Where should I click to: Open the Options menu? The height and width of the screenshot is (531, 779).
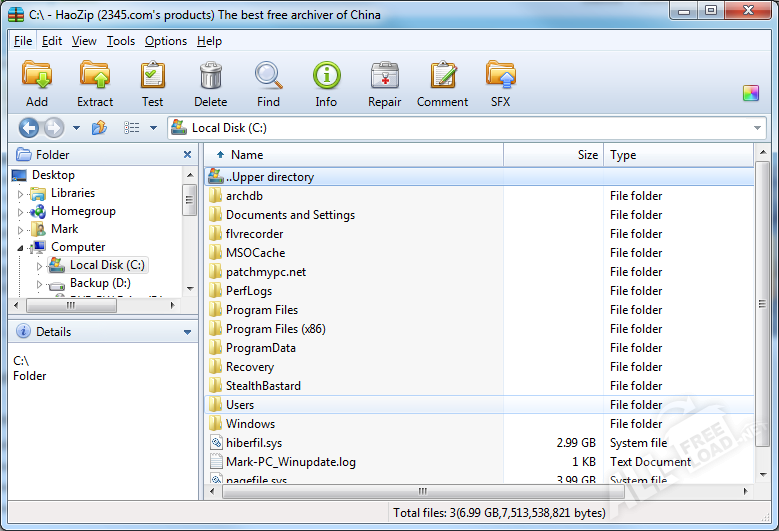[165, 41]
